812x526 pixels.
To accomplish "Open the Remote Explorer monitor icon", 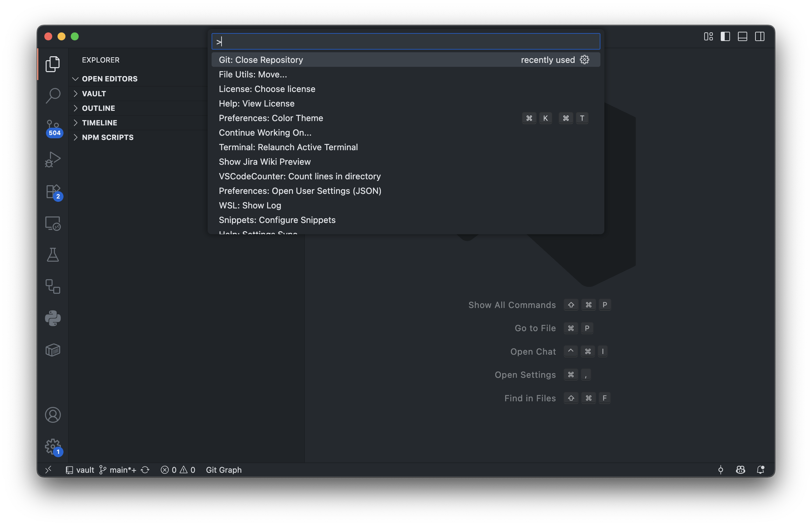I will [53, 224].
